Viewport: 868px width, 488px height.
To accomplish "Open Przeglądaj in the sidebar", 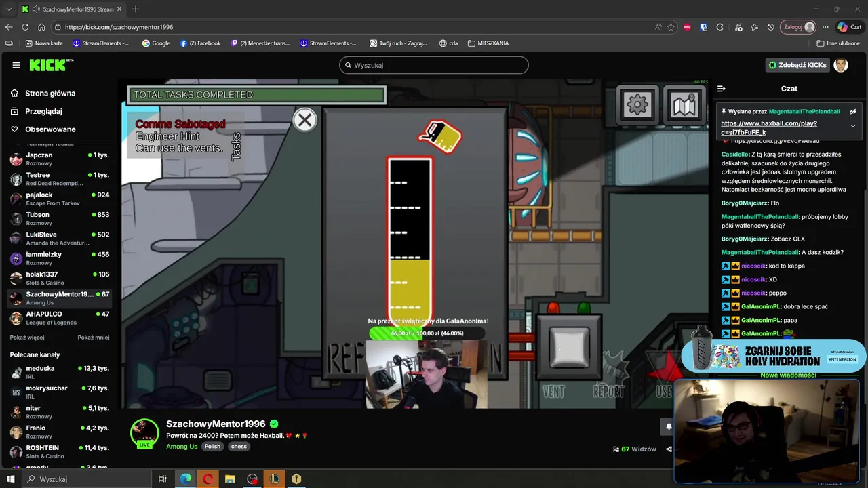I will [43, 111].
